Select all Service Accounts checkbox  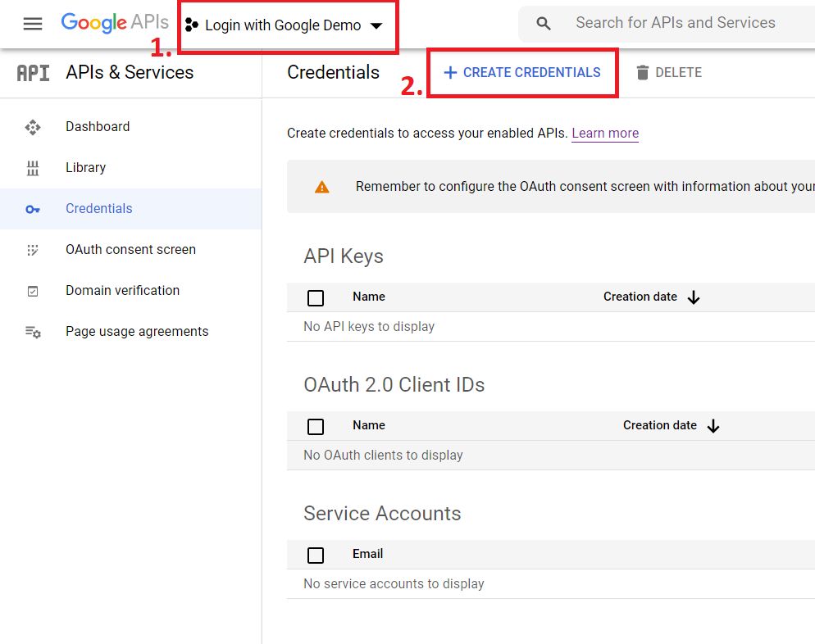316,556
